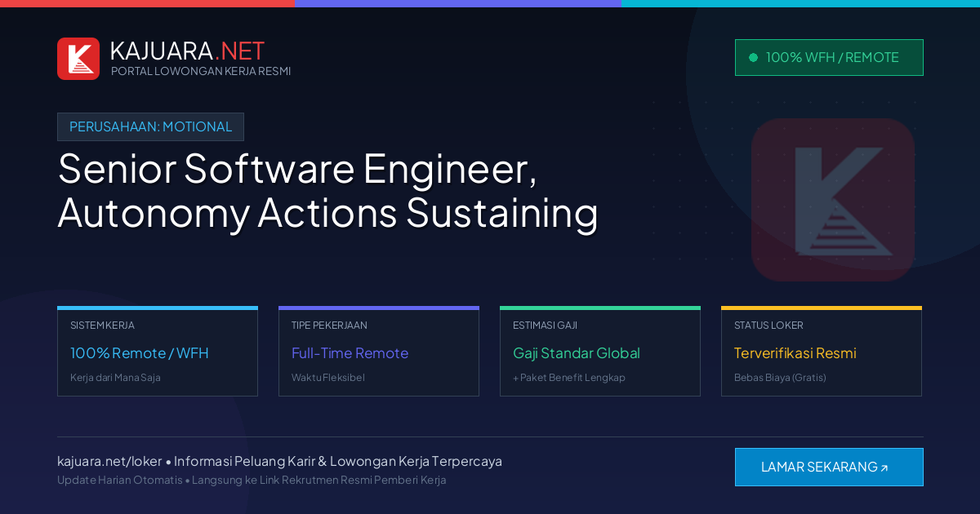Click Bebas Biaya (Gratis) text

pyautogui.click(x=780, y=378)
